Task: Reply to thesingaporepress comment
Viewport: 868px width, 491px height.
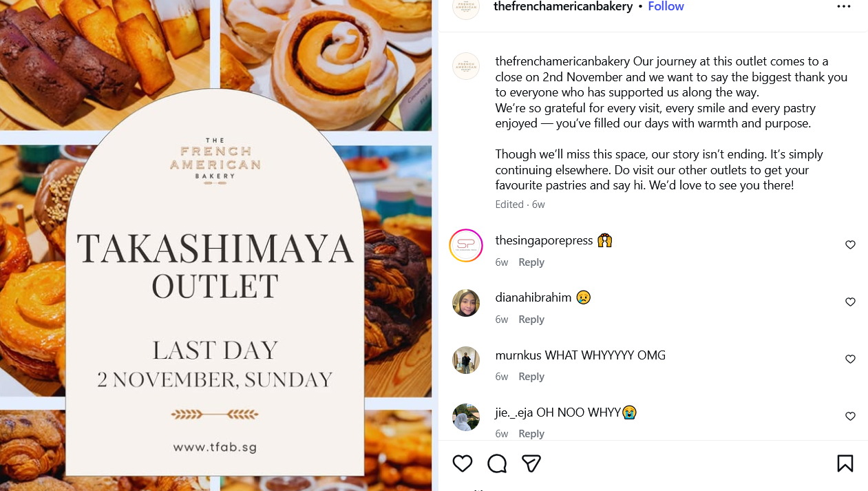Action: click(531, 262)
